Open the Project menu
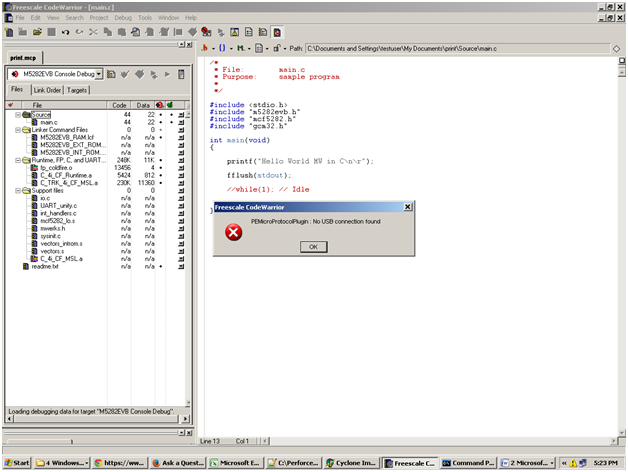The image size is (628, 472). 99,18
